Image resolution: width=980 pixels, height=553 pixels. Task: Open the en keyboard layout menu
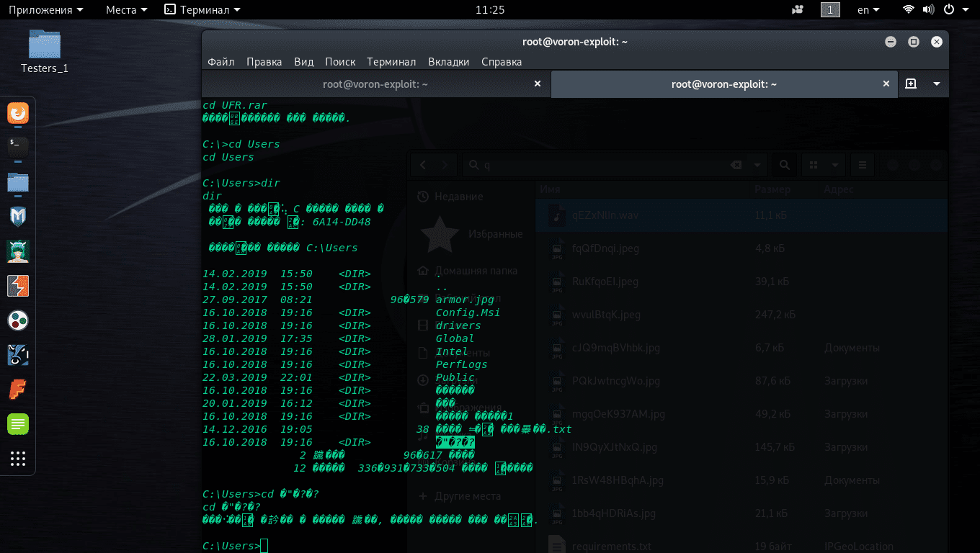click(868, 10)
